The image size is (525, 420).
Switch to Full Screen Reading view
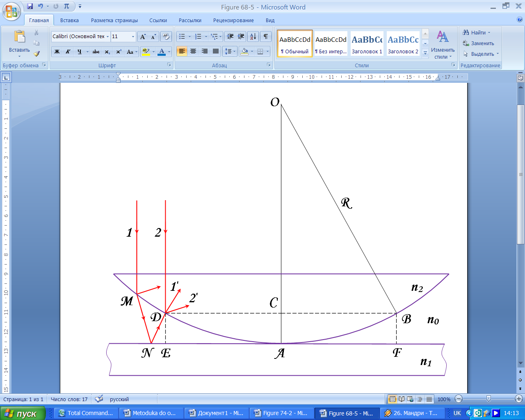tap(402, 399)
